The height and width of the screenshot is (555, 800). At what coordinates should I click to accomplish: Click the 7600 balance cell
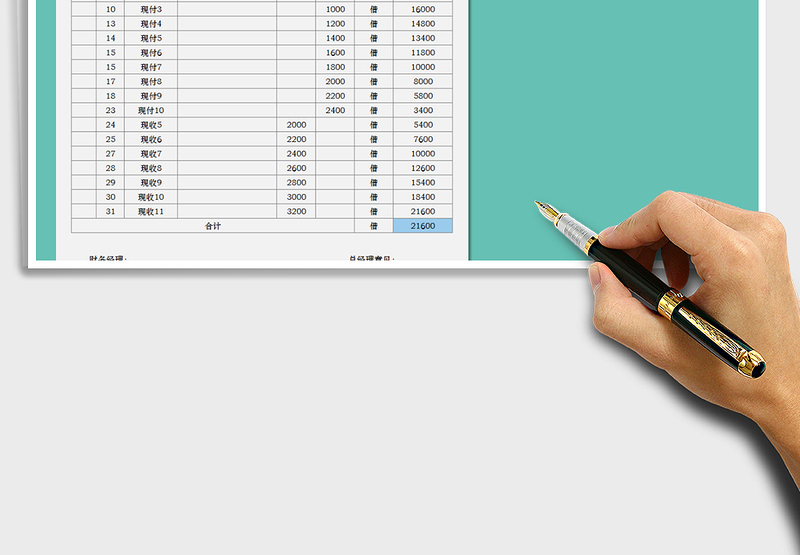coord(423,139)
